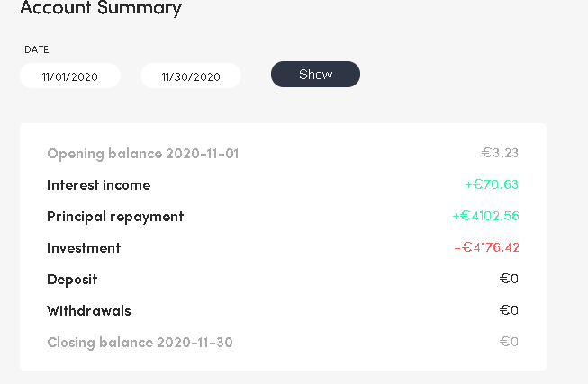Click the €0 closing balance amount
588x384 pixels.
[509, 342]
